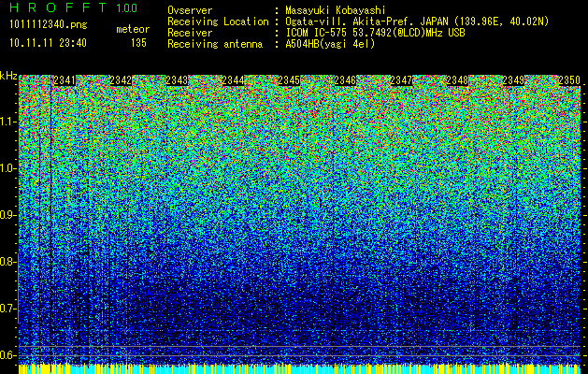Click the 2349 time marker
This screenshot has width=588, height=374.
pyautogui.click(x=514, y=80)
